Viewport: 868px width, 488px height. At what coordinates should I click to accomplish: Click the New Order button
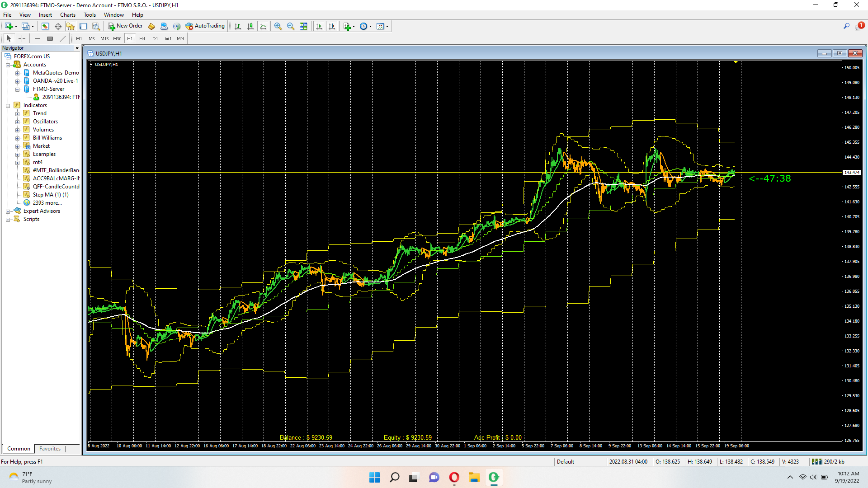tap(125, 26)
